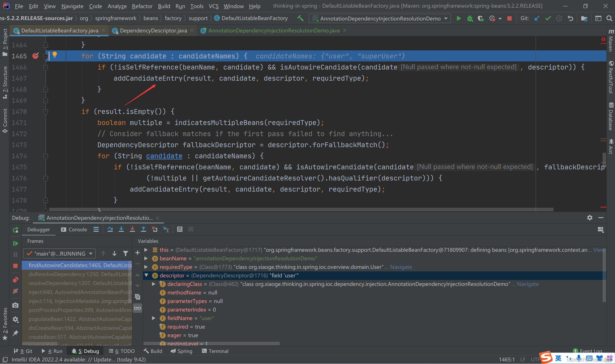The width and height of the screenshot is (615, 364).
Task: Switch to the DependencyDescriptor.java tab
Action: point(153,31)
